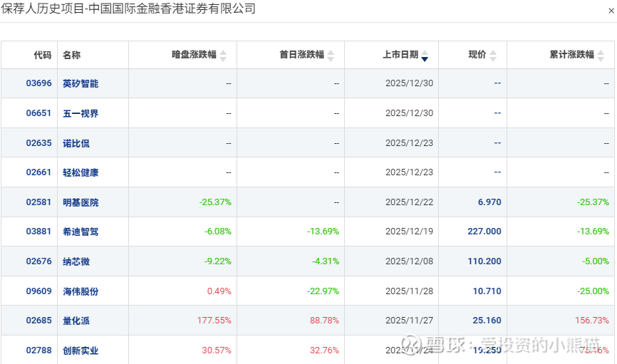617x364 pixels.
Task: Select 量化派 dark-pool change 177.55%
Action: (x=214, y=321)
